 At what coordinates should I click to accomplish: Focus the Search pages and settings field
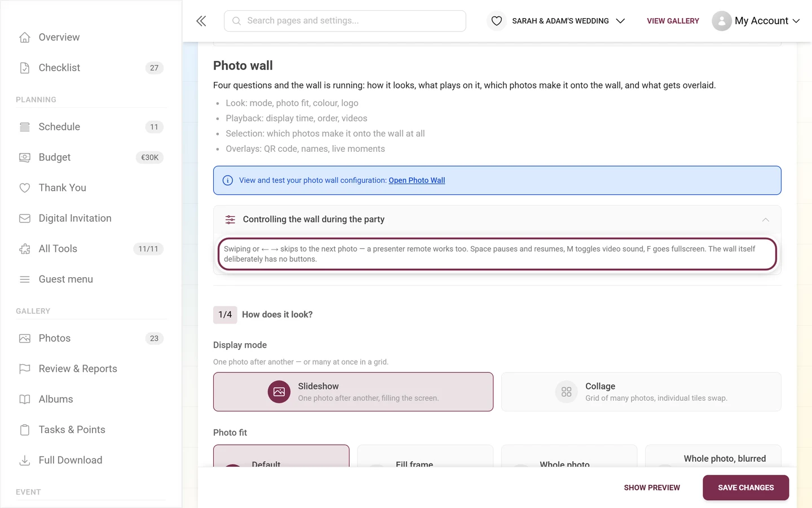(345, 21)
